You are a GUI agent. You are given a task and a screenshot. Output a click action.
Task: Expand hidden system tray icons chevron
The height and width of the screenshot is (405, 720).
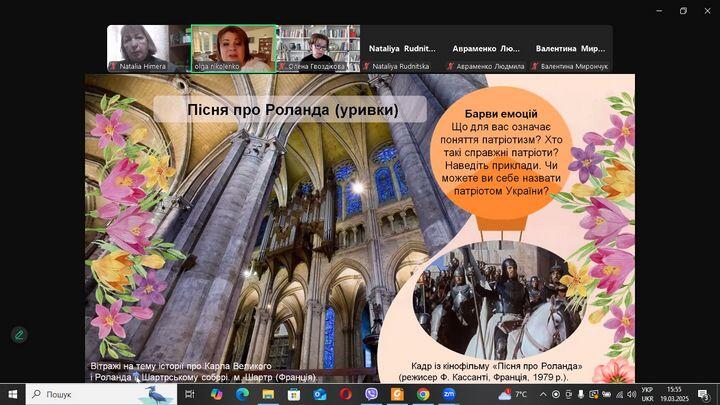(x=543, y=394)
